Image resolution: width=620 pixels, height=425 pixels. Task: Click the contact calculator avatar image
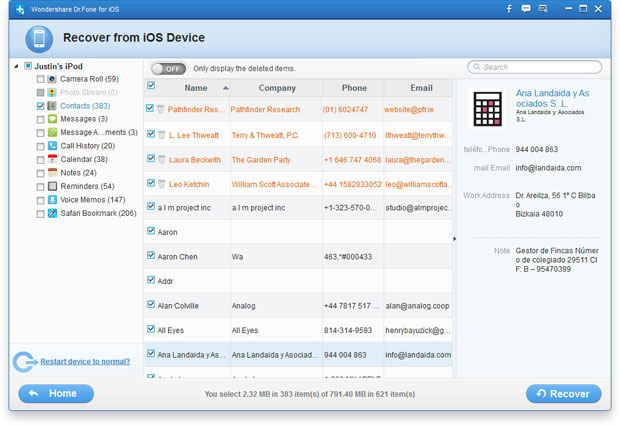pyautogui.click(x=488, y=109)
